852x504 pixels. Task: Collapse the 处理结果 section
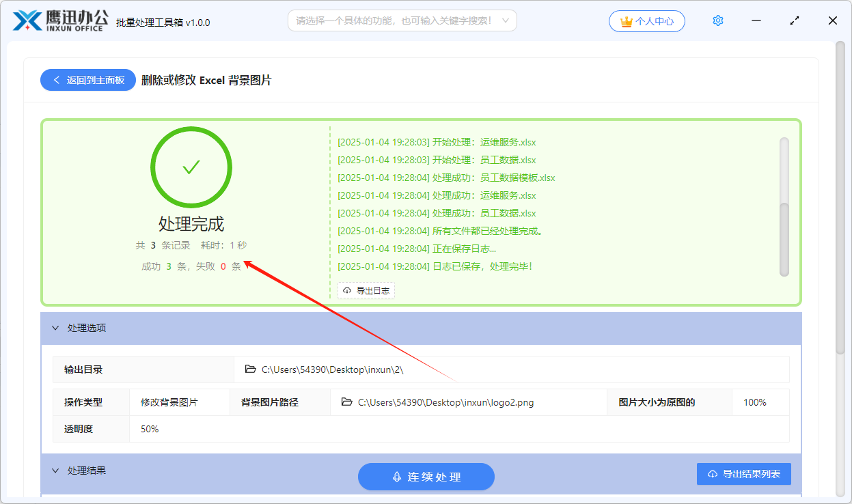click(x=56, y=471)
